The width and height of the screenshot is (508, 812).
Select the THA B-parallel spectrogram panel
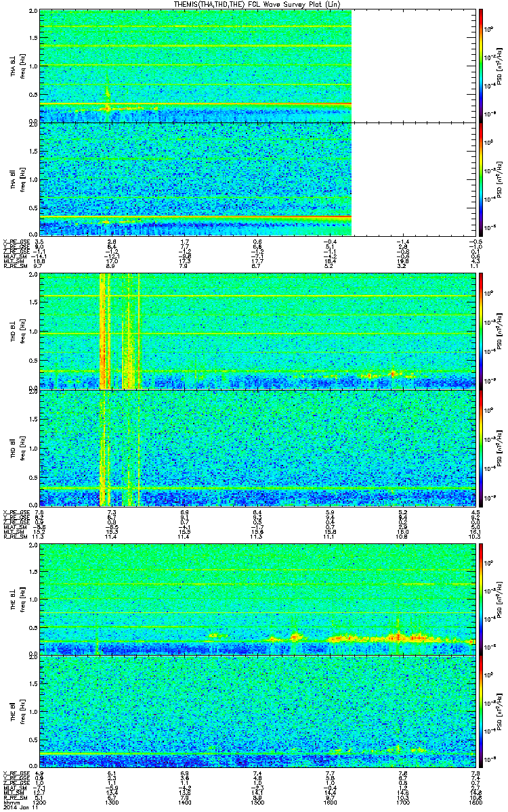(x=257, y=179)
